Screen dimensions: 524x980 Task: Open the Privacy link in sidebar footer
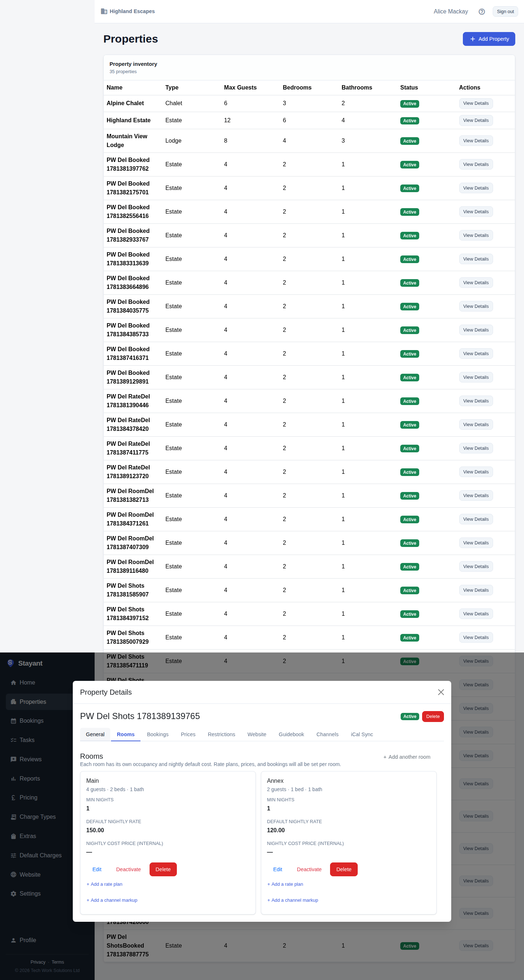coord(38,962)
